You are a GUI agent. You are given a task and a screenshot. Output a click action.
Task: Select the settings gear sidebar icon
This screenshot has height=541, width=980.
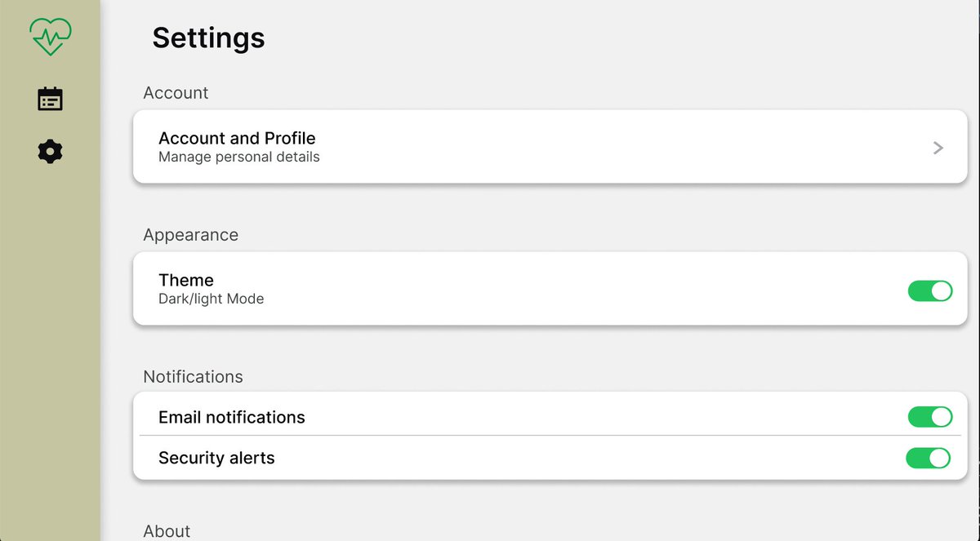tap(50, 151)
